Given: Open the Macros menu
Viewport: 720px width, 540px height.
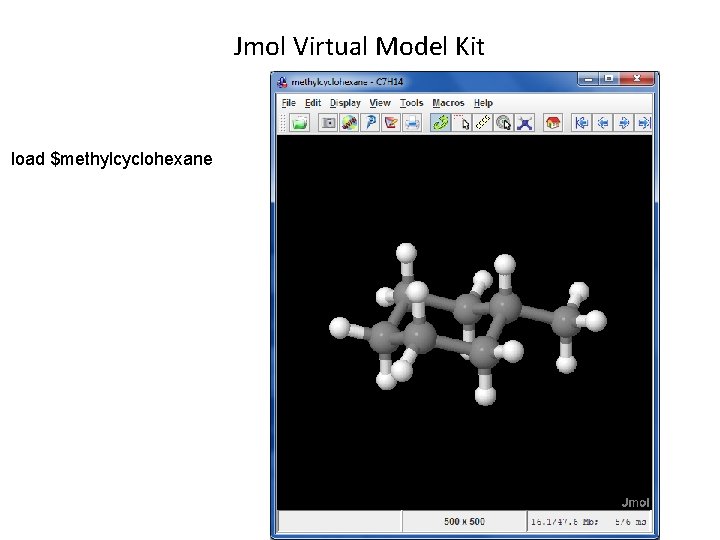Looking at the screenshot, I should point(448,103).
